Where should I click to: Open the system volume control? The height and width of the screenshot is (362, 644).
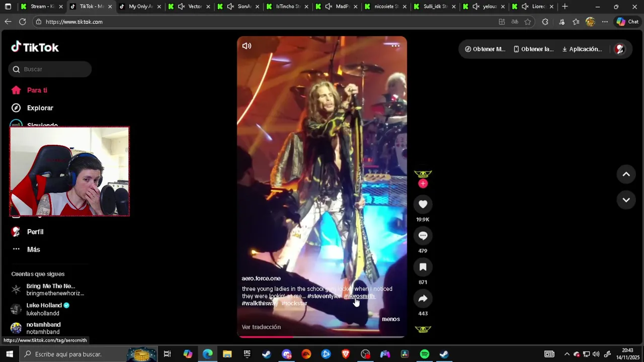pos(596,354)
